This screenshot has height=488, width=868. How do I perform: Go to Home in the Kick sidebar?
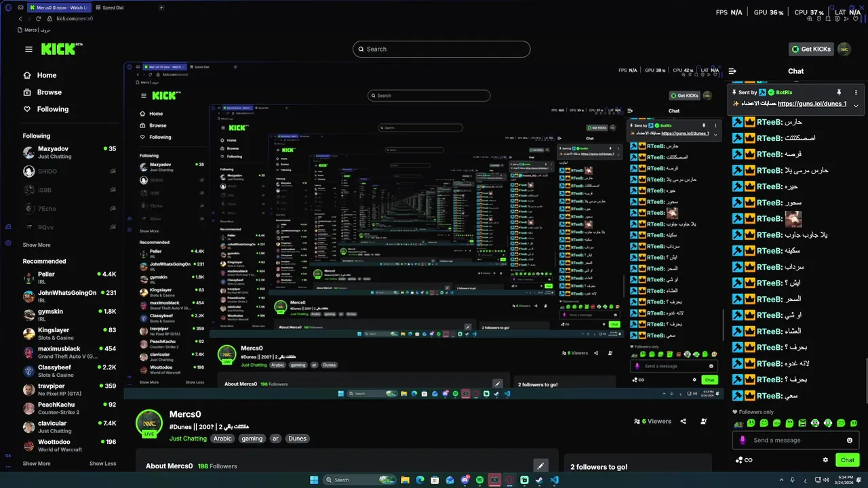coord(41,75)
